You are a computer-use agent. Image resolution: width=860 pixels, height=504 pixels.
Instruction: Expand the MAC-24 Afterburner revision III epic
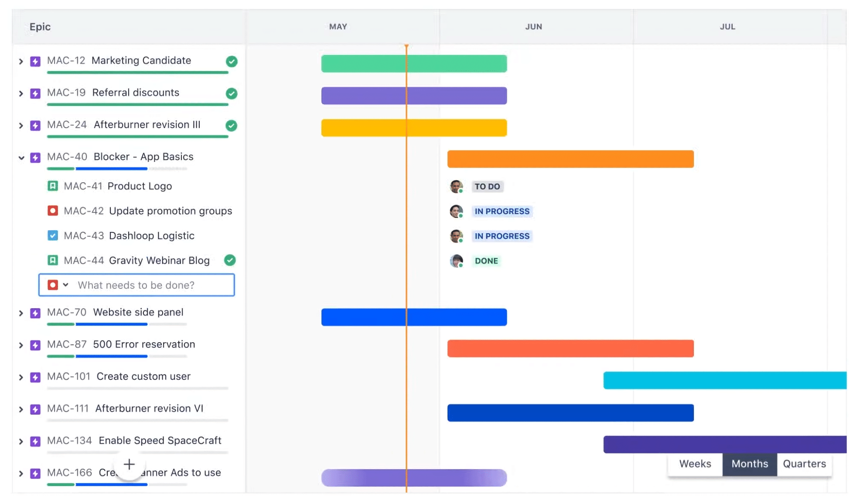click(x=21, y=126)
